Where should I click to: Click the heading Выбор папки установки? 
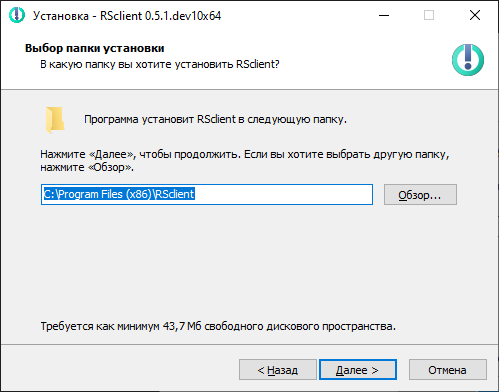pos(95,48)
